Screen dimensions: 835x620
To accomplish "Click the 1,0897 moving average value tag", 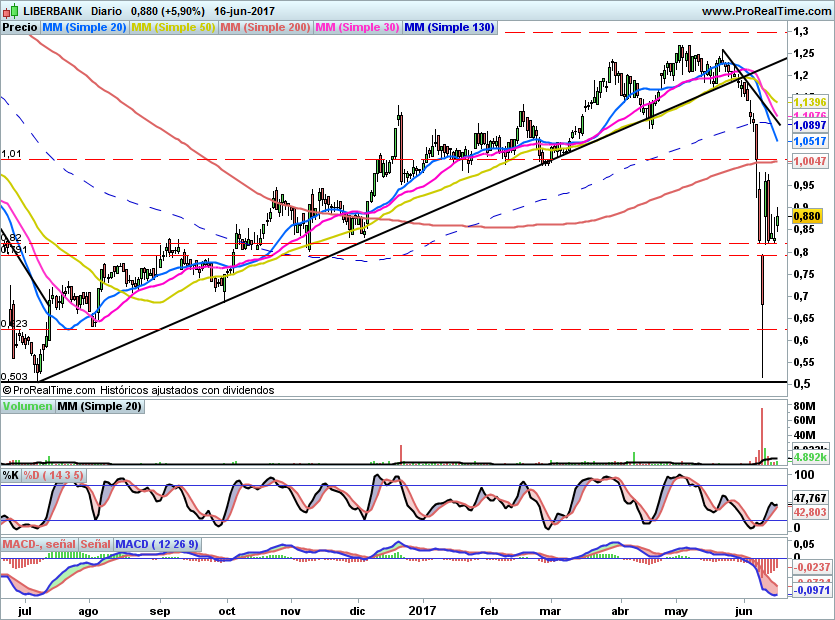I will pyautogui.click(x=810, y=125).
